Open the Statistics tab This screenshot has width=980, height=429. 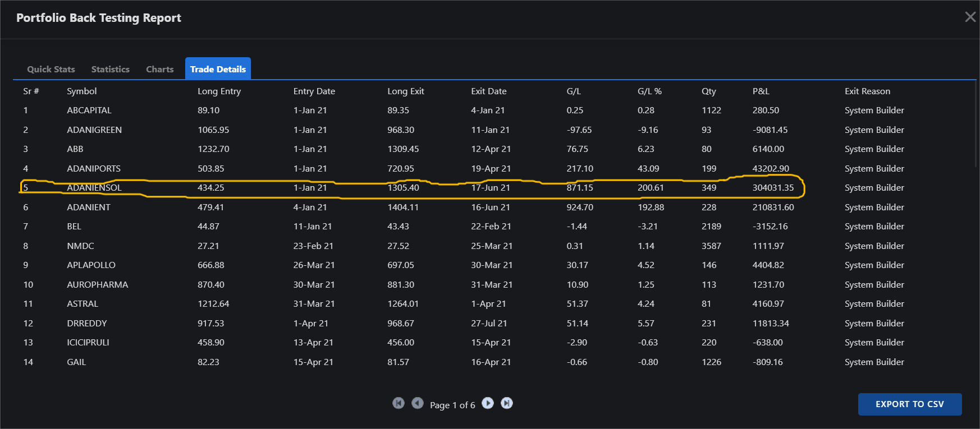point(111,69)
